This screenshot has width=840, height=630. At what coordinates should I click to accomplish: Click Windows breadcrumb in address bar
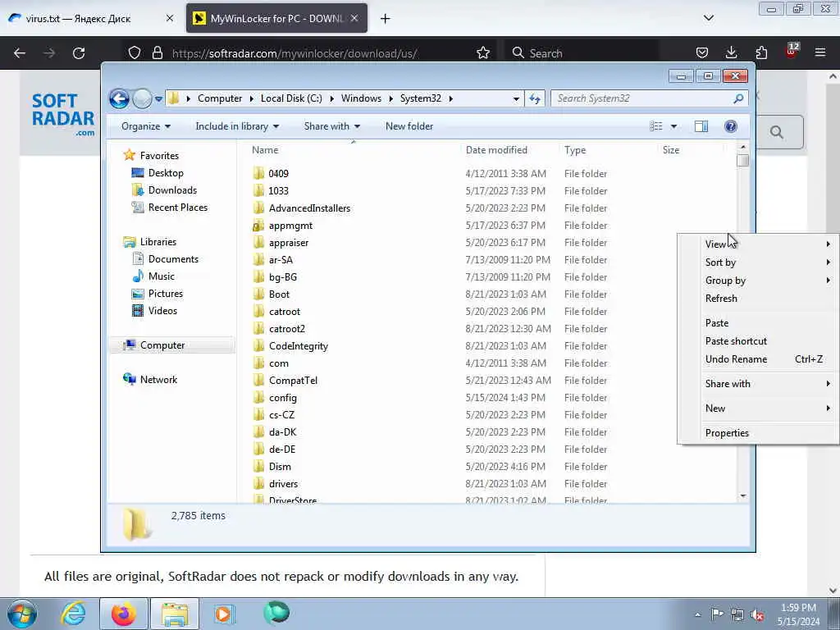pyautogui.click(x=361, y=98)
